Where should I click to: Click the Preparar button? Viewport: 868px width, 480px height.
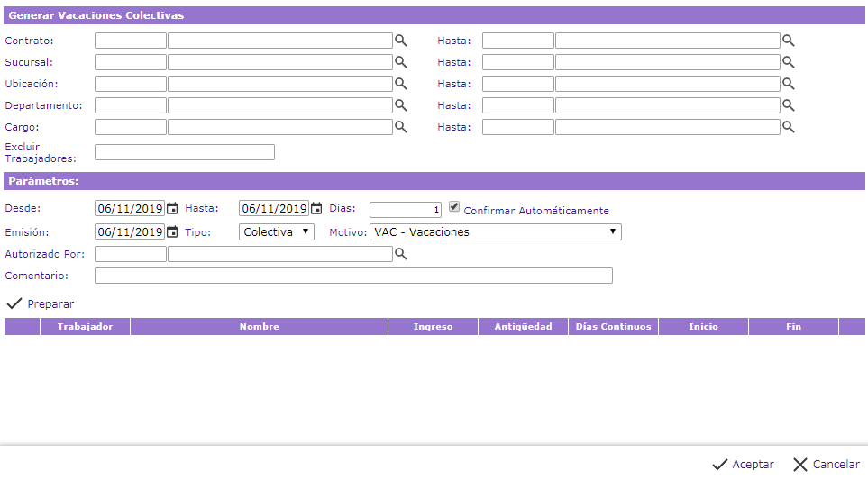pos(41,304)
